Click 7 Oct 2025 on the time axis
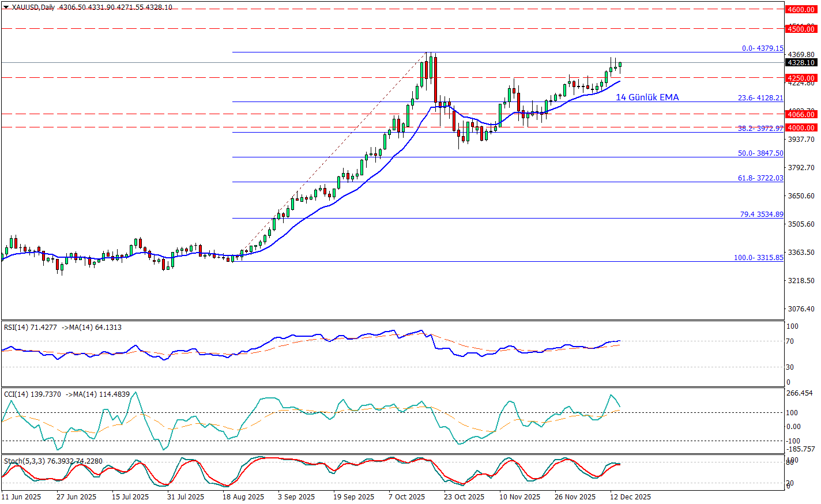Image resolution: width=821 pixels, height=504 pixels. click(x=406, y=497)
